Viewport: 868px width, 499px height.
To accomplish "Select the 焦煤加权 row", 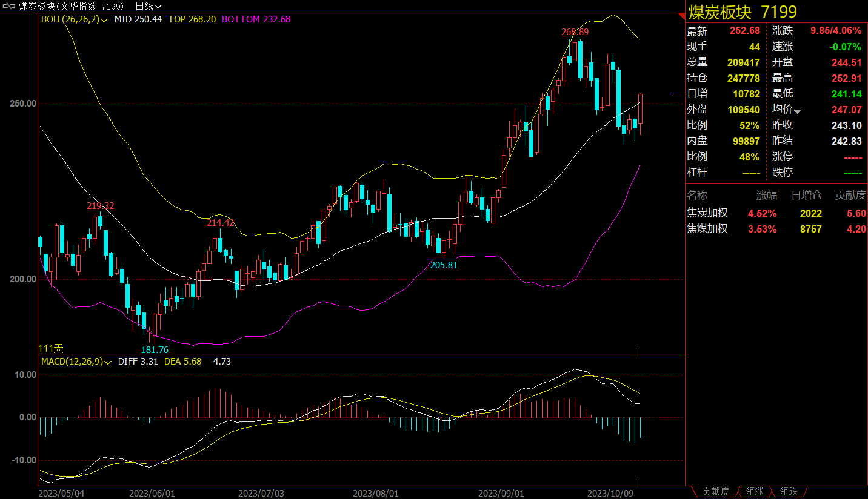I will (707, 229).
